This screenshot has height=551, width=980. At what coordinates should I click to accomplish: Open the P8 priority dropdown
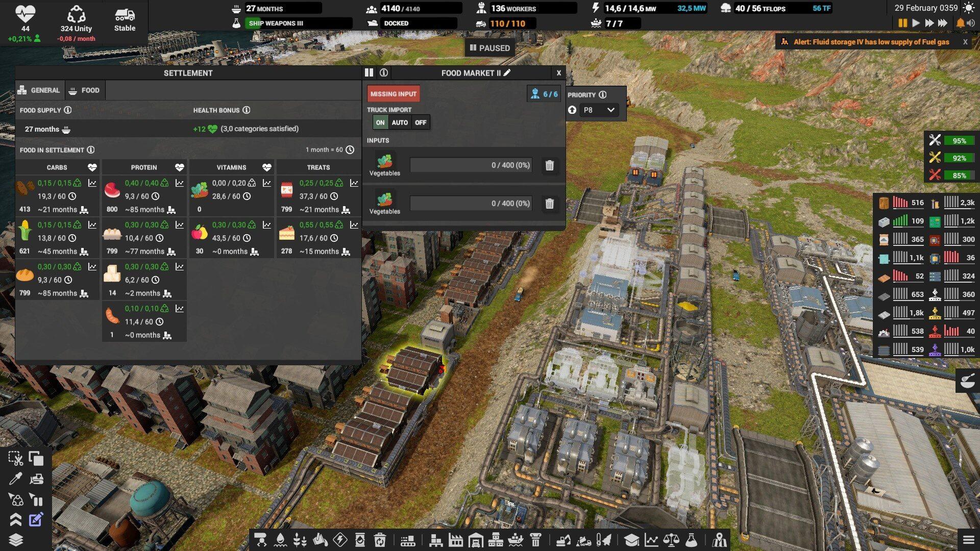tap(599, 110)
